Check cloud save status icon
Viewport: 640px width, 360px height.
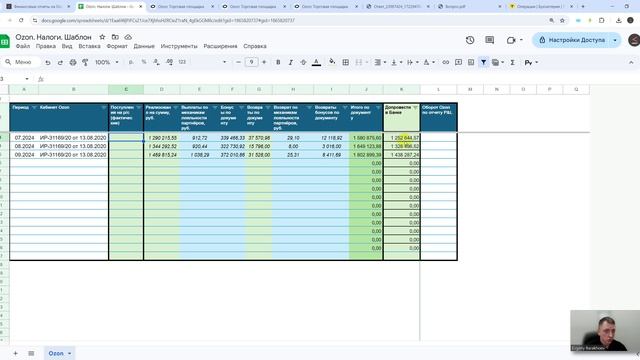point(128,37)
